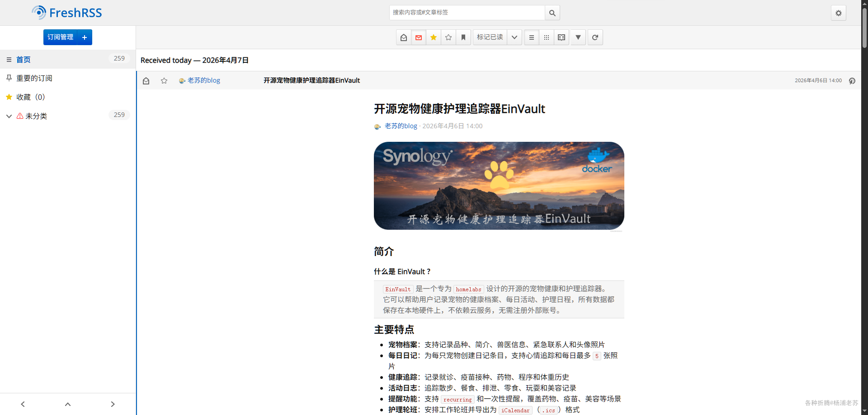Mark the EinVault article row as read/unread
868x415 pixels.
click(146, 81)
